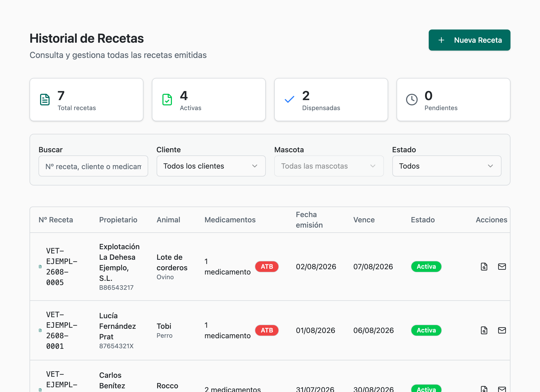This screenshot has width=540, height=392.
Task: Click expiry date 07/08/2026
Action: click(373, 267)
